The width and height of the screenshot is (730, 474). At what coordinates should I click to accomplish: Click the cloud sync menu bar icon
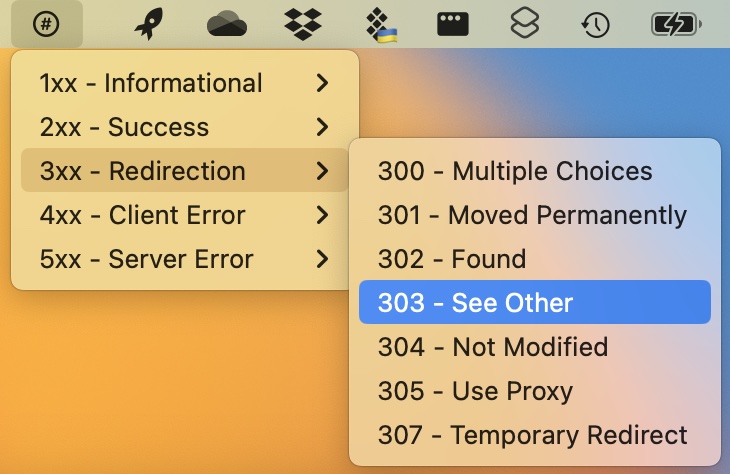tap(227, 24)
